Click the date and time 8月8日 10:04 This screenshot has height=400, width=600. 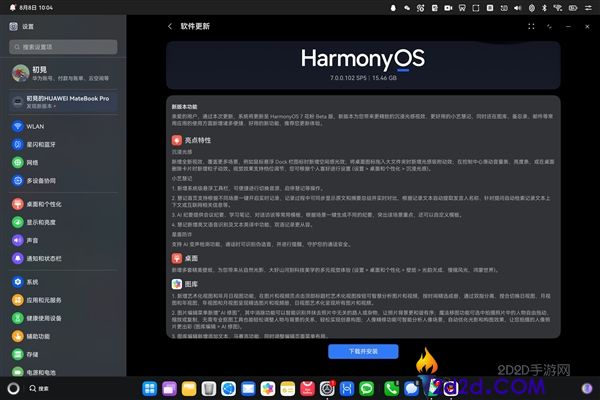coord(36,7)
